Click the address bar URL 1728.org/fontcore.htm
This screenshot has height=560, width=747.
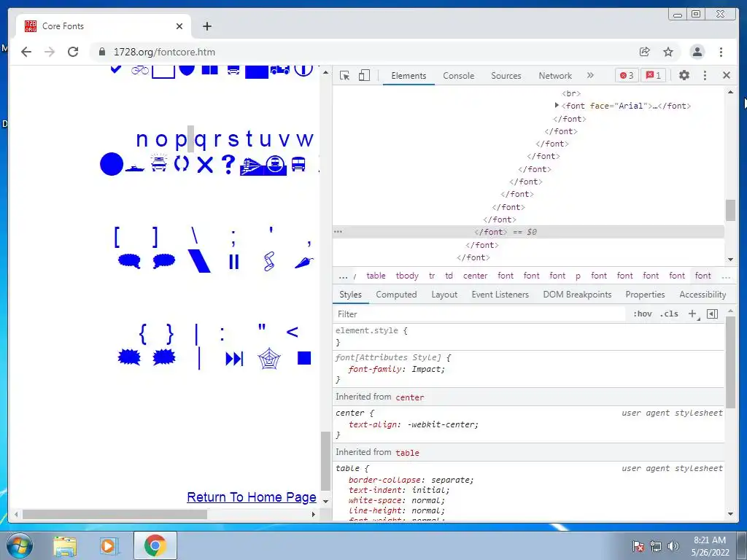pos(164,52)
